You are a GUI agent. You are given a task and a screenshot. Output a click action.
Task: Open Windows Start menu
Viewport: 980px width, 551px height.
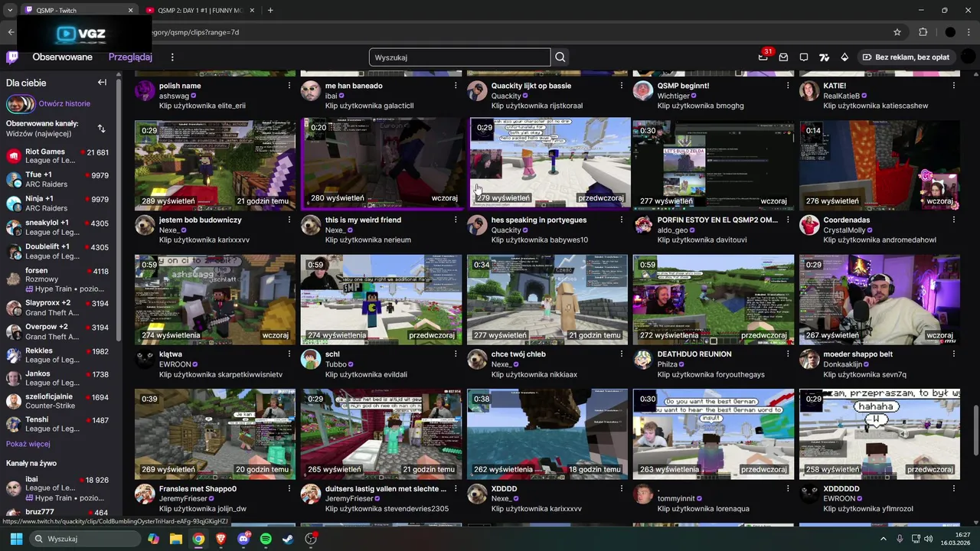(x=16, y=539)
